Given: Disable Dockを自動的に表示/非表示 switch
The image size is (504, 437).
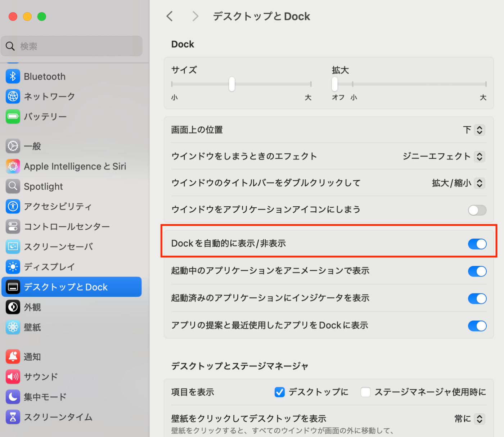Looking at the screenshot, I should (477, 244).
